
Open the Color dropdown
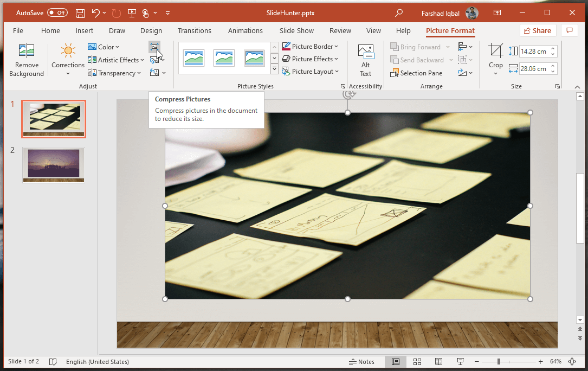click(x=104, y=47)
